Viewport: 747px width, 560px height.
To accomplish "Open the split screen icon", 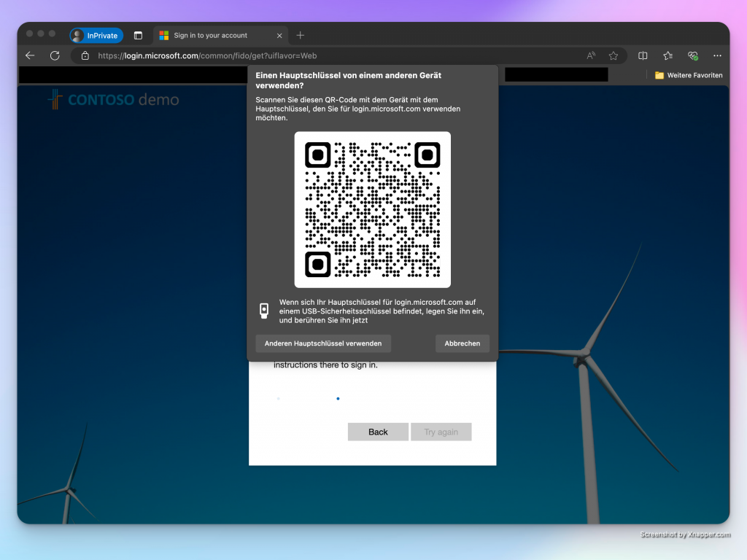I will pos(643,55).
